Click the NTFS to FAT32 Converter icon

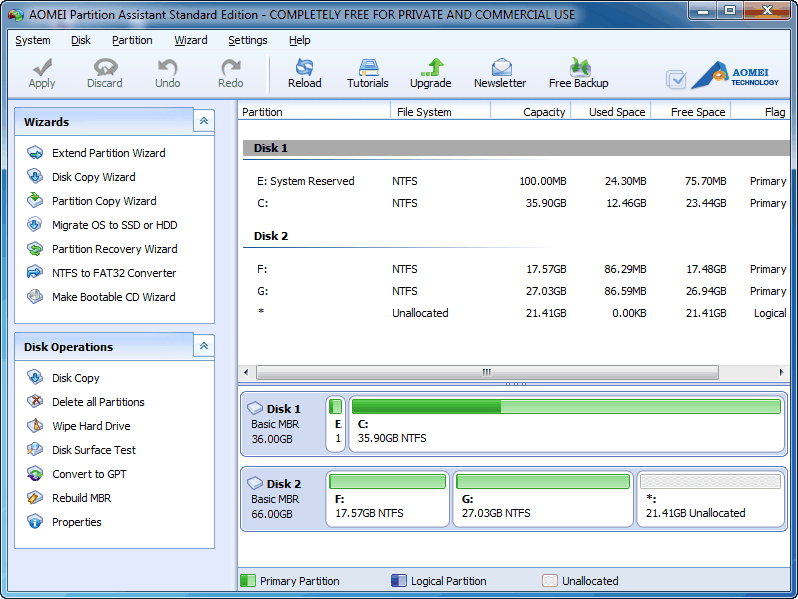(35, 272)
